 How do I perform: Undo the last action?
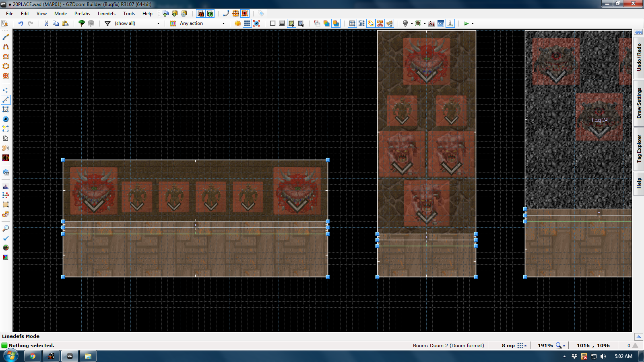click(21, 23)
